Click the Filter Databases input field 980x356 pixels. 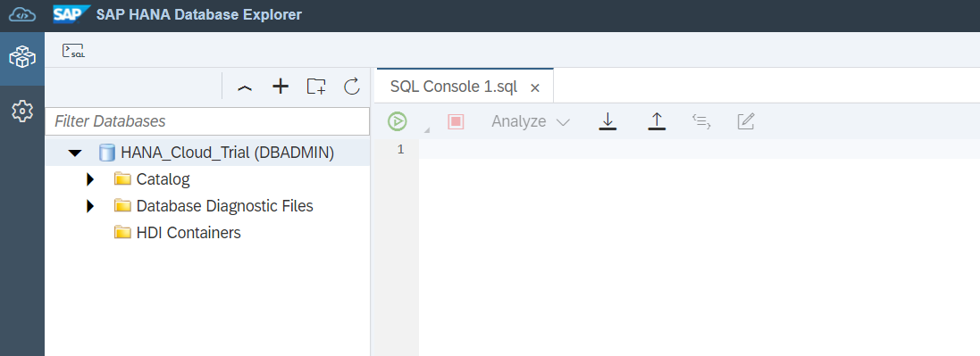pos(207,120)
